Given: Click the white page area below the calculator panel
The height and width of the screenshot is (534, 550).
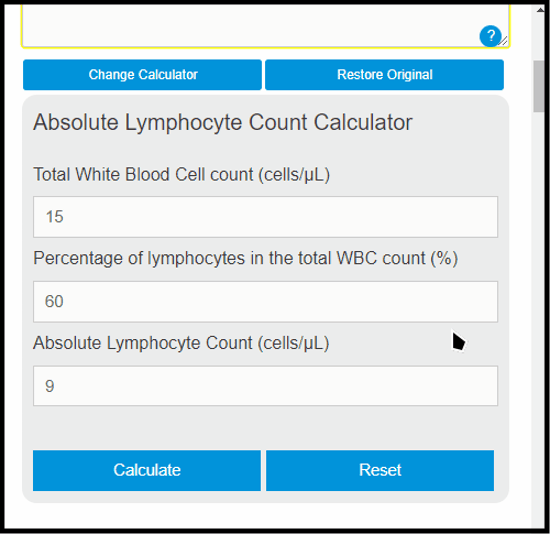Looking at the screenshot, I should click(266, 516).
